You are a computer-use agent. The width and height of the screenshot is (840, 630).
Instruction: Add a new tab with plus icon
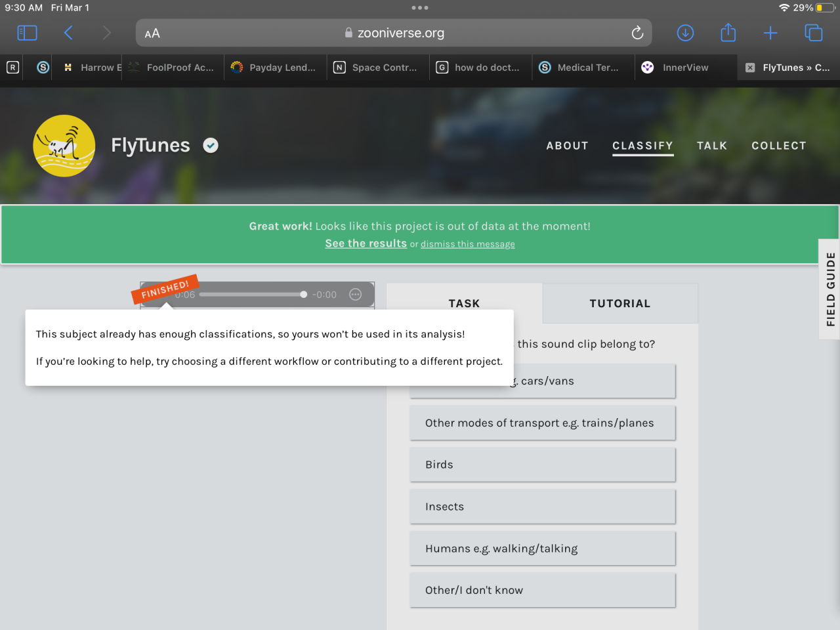(770, 33)
